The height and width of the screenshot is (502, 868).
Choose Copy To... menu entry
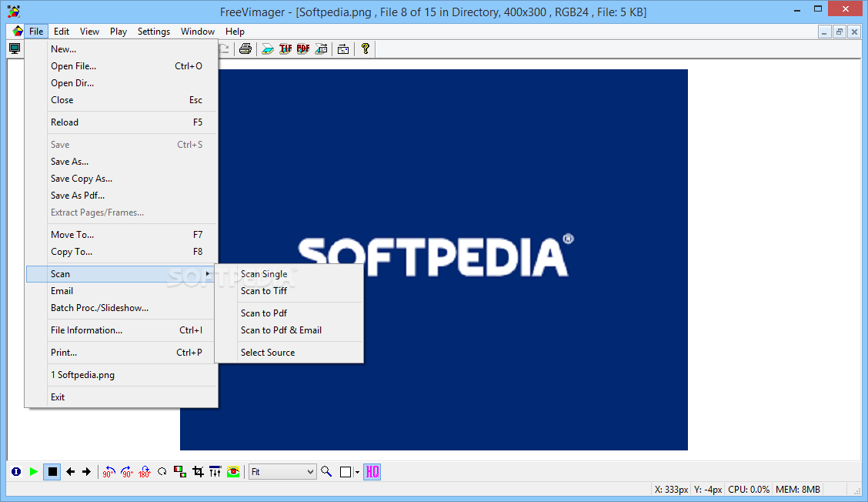(x=122, y=252)
